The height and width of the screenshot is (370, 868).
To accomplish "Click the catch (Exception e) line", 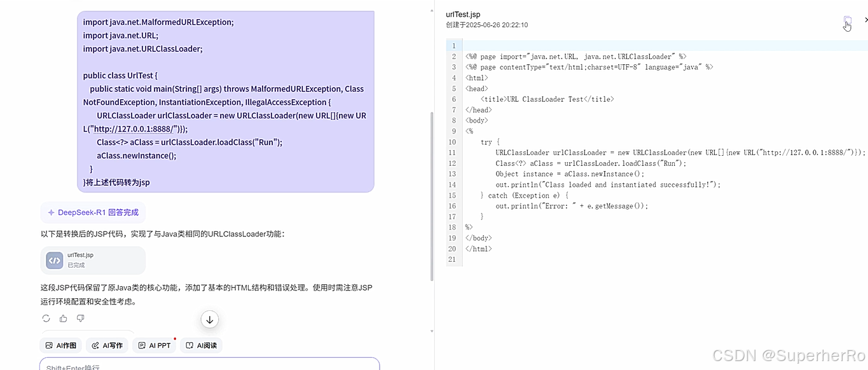I will pyautogui.click(x=525, y=196).
